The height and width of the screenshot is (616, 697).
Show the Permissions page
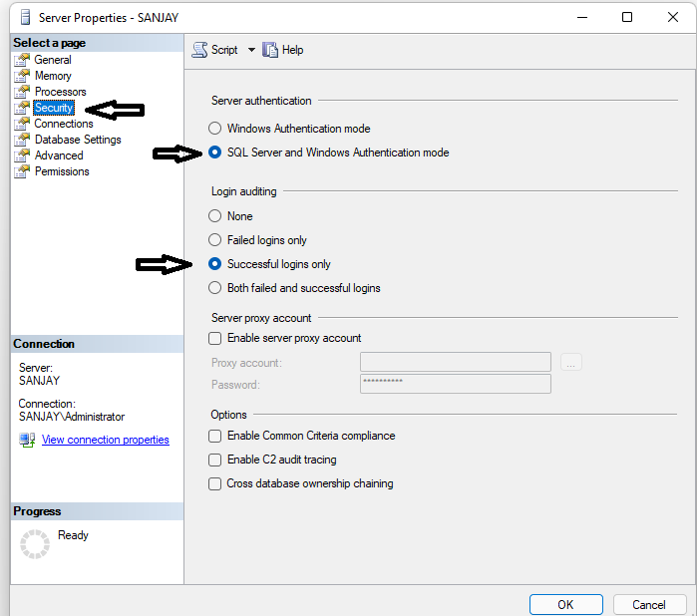pyautogui.click(x=62, y=171)
